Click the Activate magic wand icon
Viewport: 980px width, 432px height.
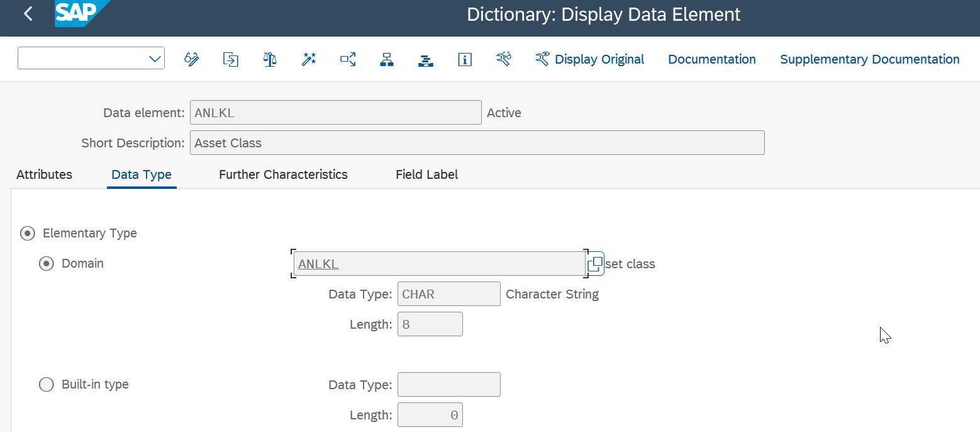pos(309,59)
